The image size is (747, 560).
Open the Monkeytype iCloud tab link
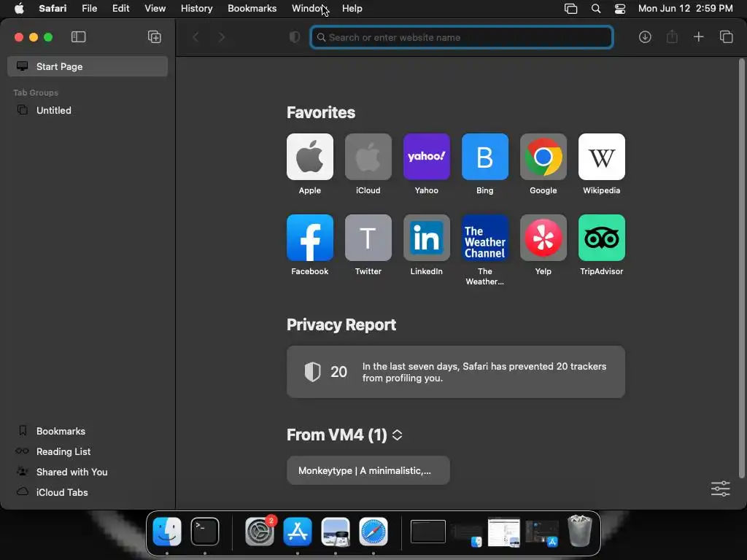click(368, 470)
